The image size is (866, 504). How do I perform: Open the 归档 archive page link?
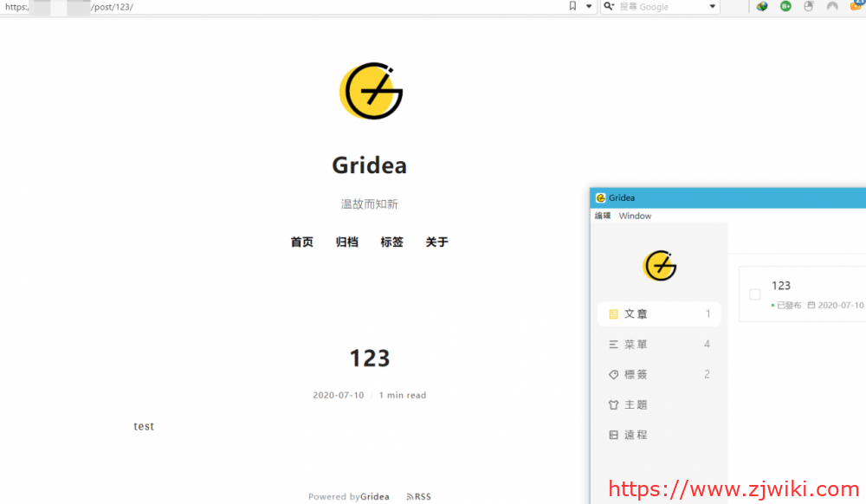tap(346, 242)
